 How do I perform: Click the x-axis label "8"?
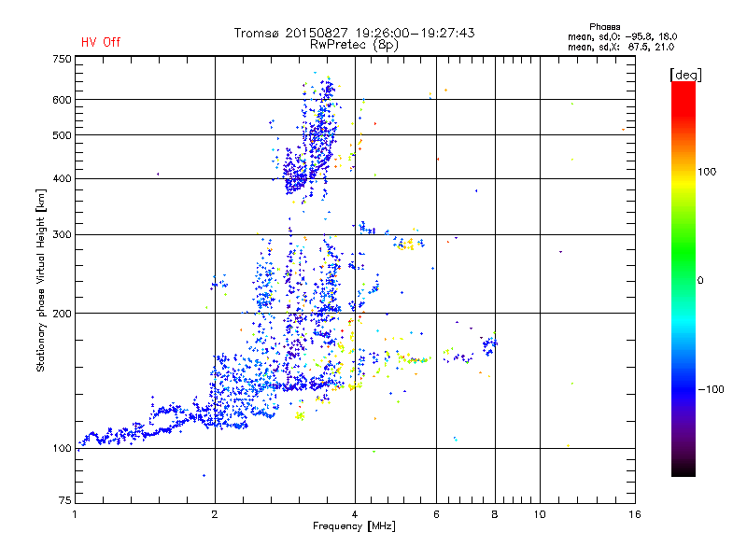495,514
